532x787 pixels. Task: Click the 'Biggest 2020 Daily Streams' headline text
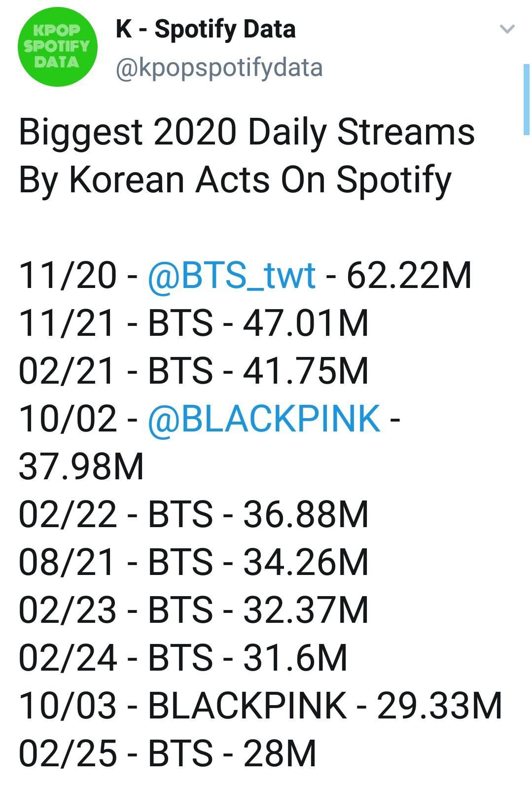click(x=247, y=132)
